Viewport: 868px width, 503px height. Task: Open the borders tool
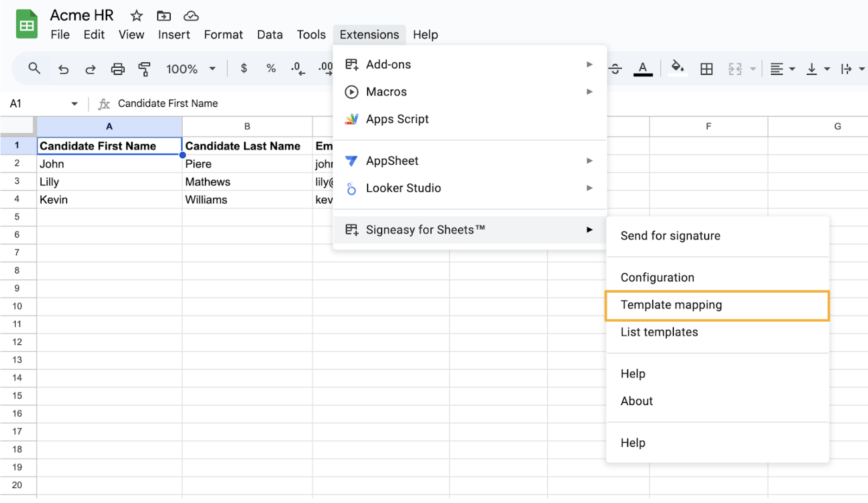pos(707,69)
